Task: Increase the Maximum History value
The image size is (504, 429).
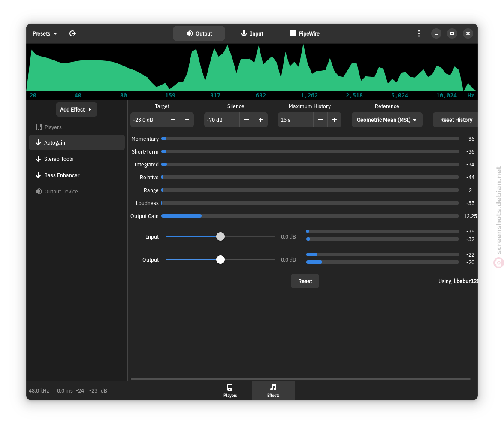Action: point(335,120)
